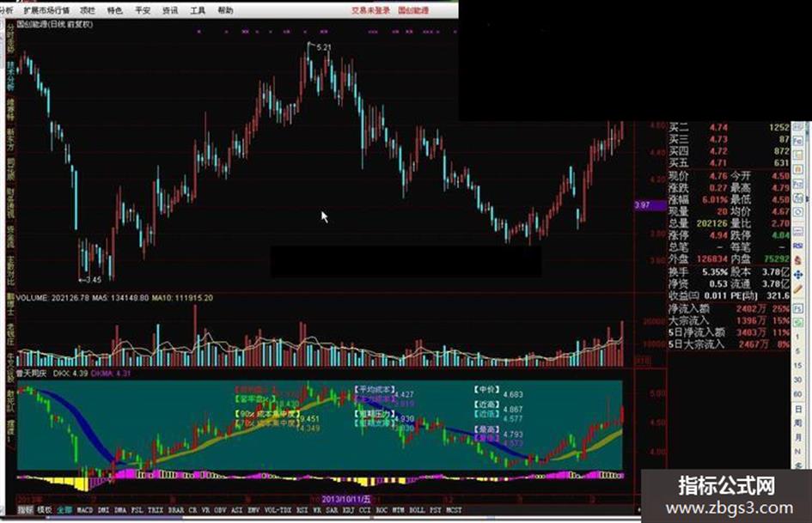Switch to the KDJ indicator
The image size is (812, 523).
tap(349, 510)
